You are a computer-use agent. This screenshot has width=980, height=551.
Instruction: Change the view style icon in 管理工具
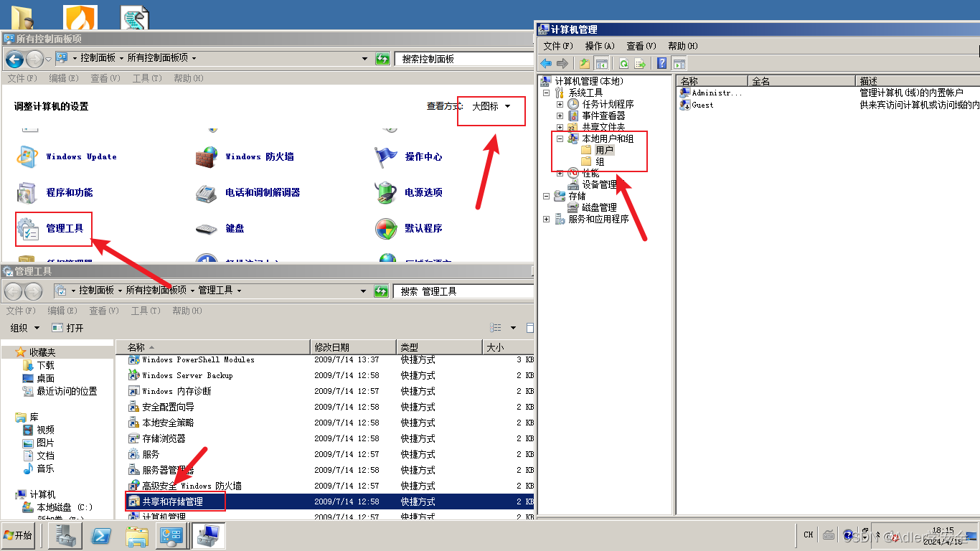pyautogui.click(x=496, y=328)
